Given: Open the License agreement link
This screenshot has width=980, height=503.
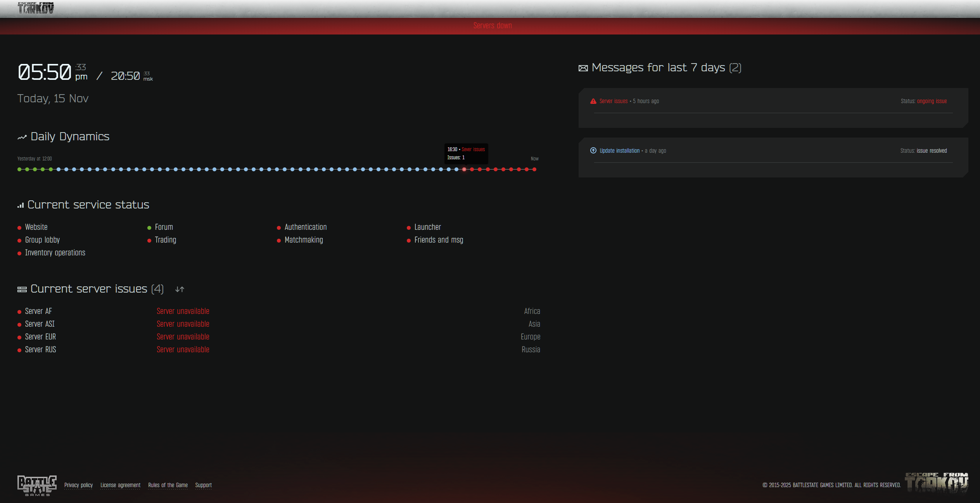Looking at the screenshot, I should point(120,485).
